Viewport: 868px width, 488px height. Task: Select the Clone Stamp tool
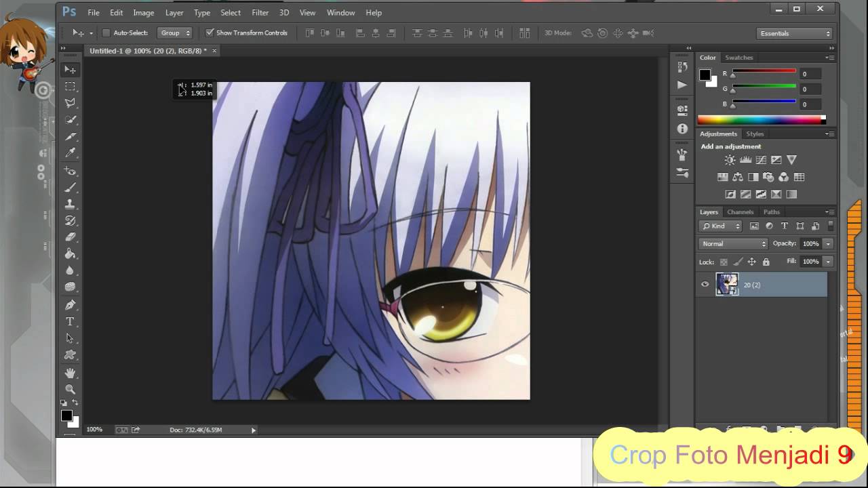point(70,204)
